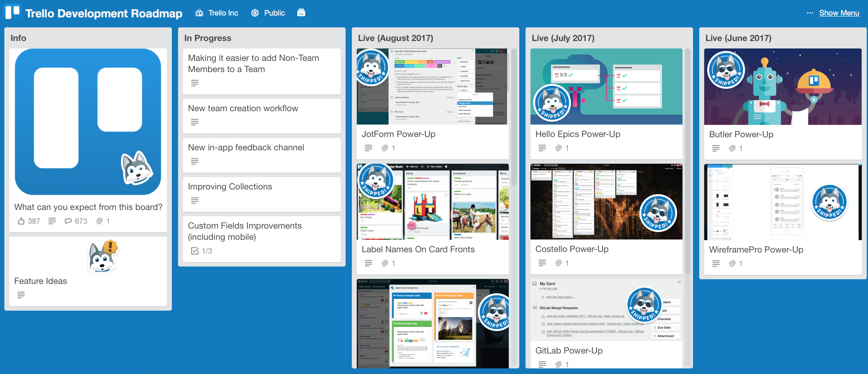Click the August 2017 list scrollbar

pyautogui.click(x=514, y=117)
